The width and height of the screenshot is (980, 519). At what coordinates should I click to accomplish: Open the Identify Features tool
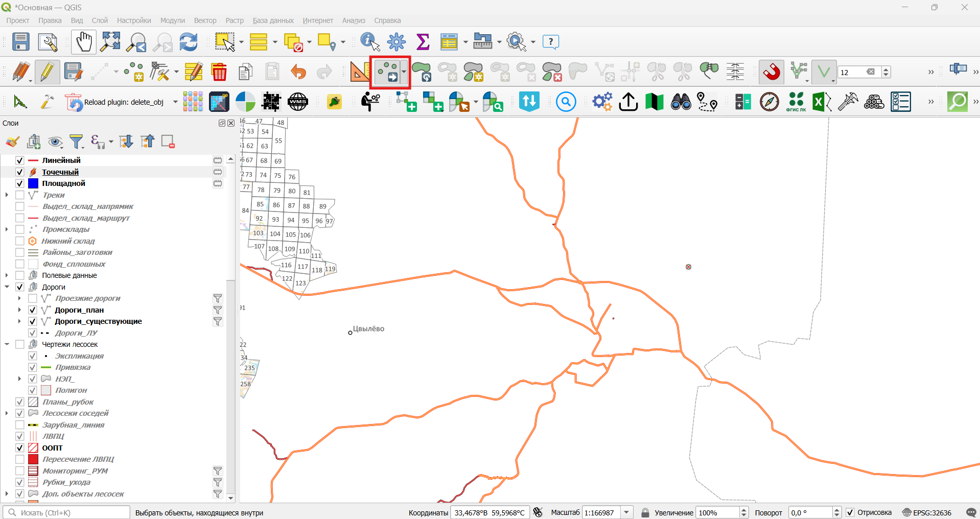[x=370, y=41]
